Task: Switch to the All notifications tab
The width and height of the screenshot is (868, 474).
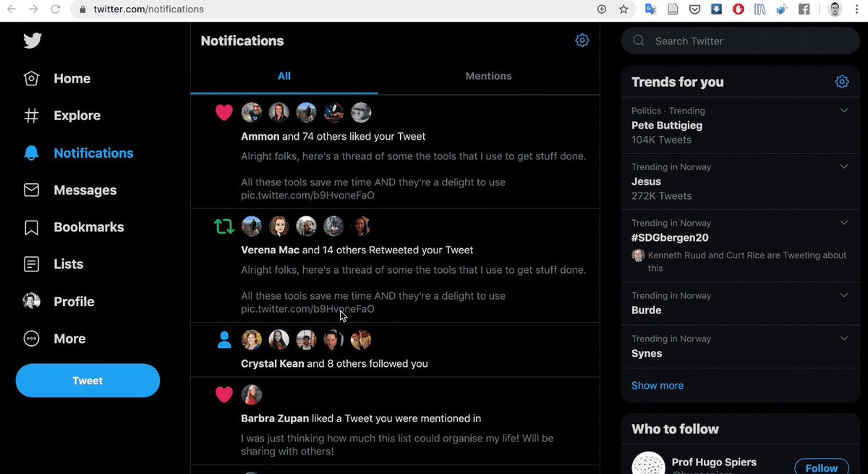Action: [x=284, y=76]
